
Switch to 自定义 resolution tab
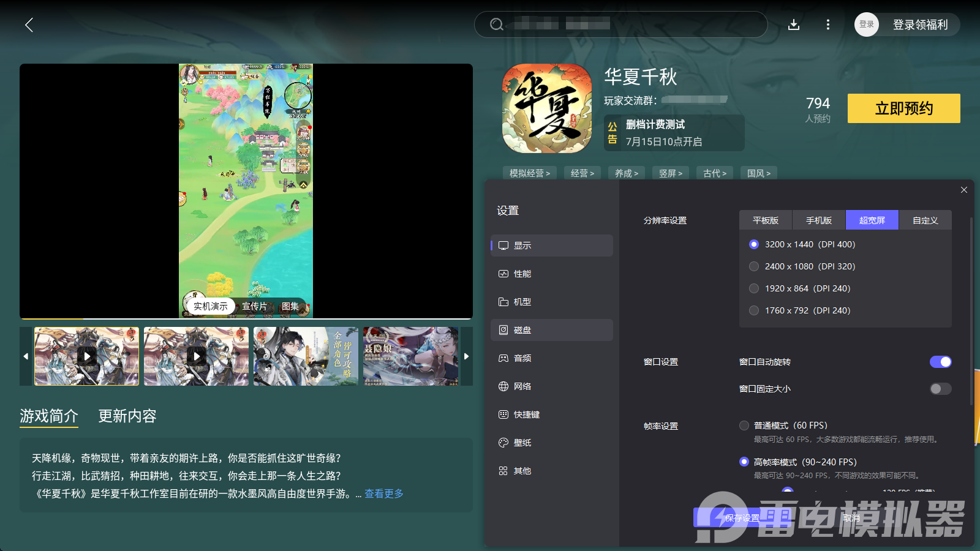pos(925,220)
